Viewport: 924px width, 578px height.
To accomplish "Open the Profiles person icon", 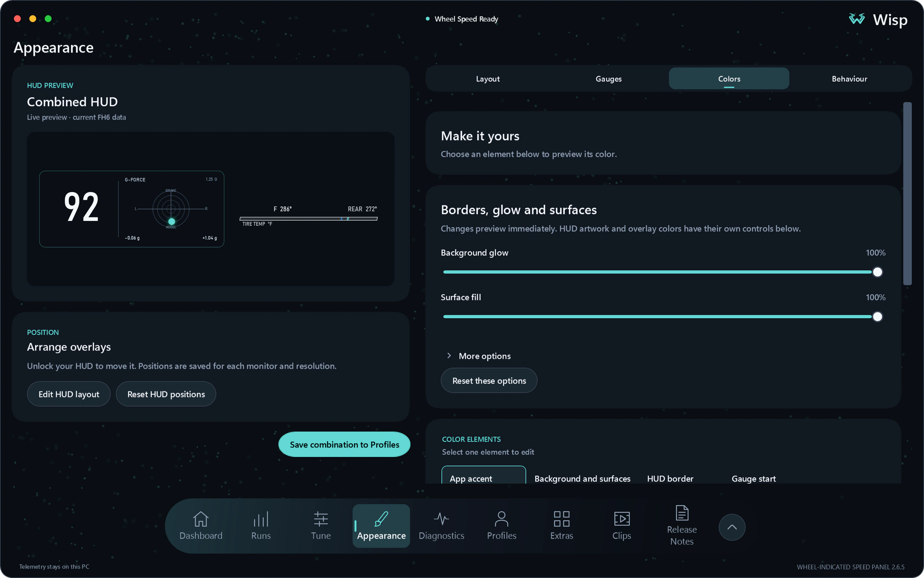I will (501, 519).
